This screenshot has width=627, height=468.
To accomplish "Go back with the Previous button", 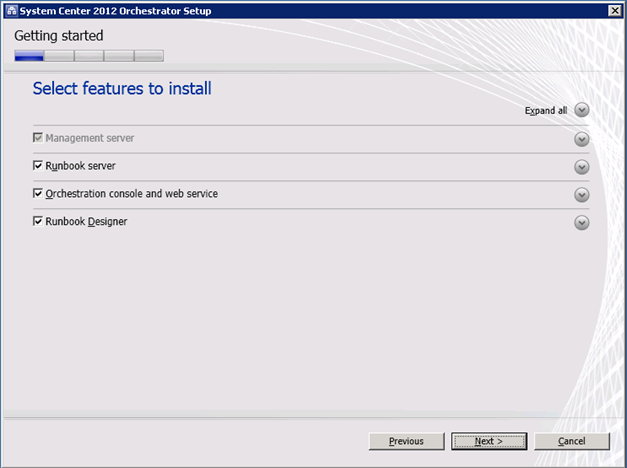I will (406, 441).
